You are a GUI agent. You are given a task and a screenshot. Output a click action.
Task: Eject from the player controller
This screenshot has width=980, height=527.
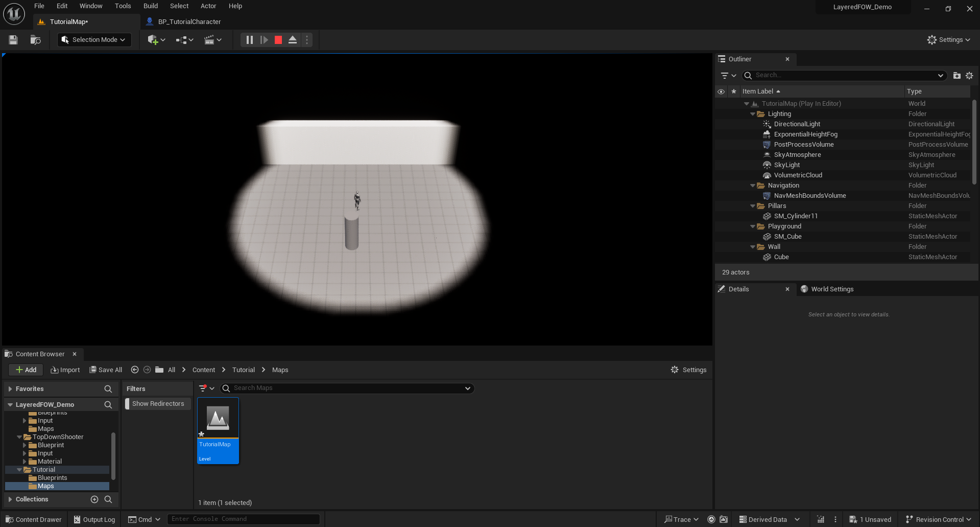(293, 40)
